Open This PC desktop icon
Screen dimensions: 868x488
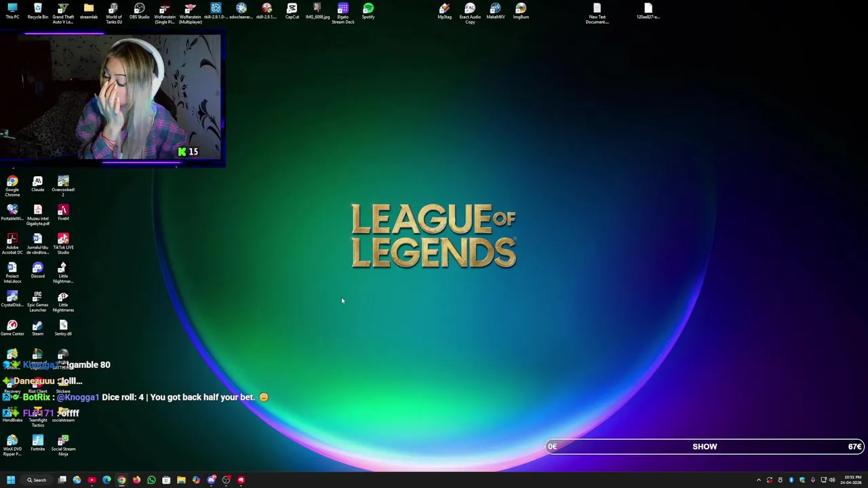(12, 11)
